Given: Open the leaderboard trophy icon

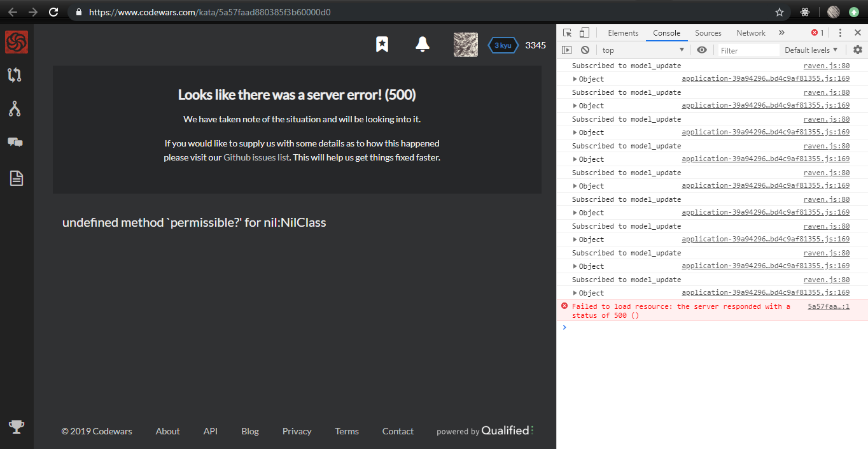Looking at the screenshot, I should 17,427.
